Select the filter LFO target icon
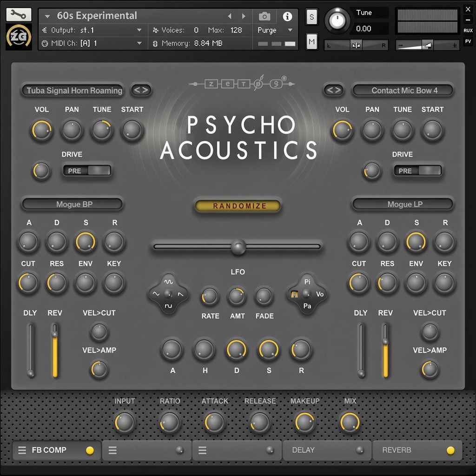 pos(294,294)
